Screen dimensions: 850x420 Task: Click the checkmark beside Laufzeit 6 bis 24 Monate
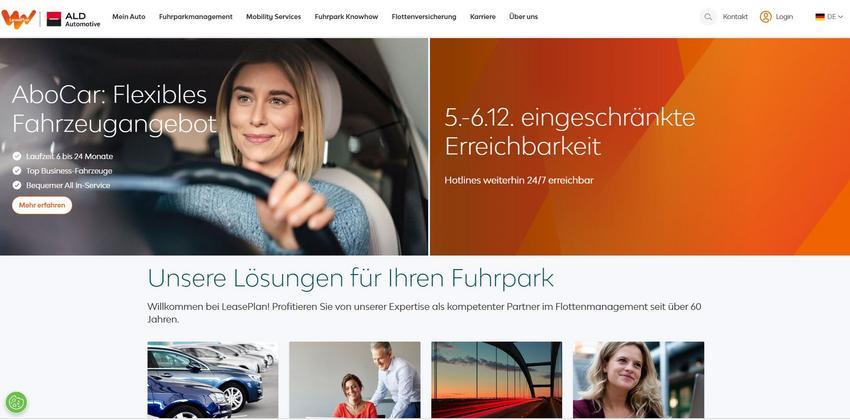(x=17, y=156)
